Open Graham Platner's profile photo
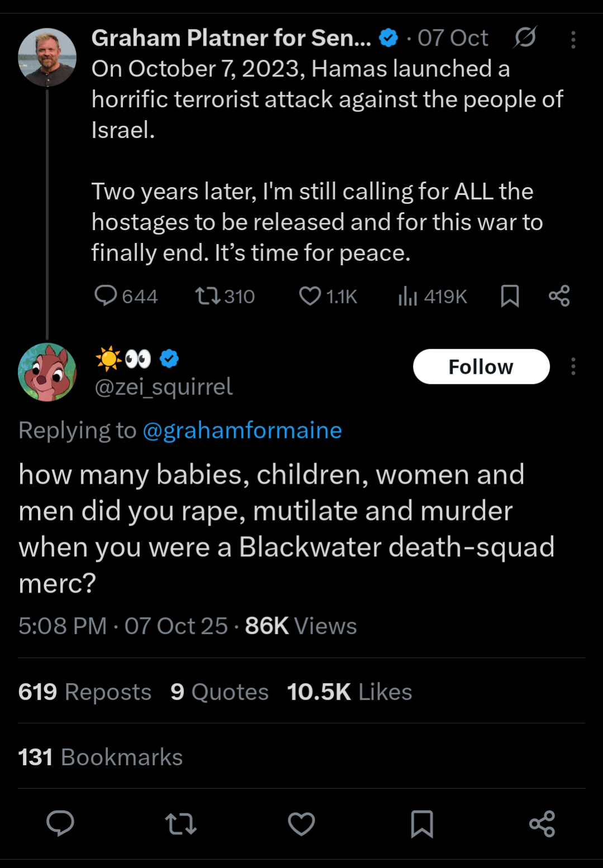This screenshot has width=603, height=868. tap(47, 57)
